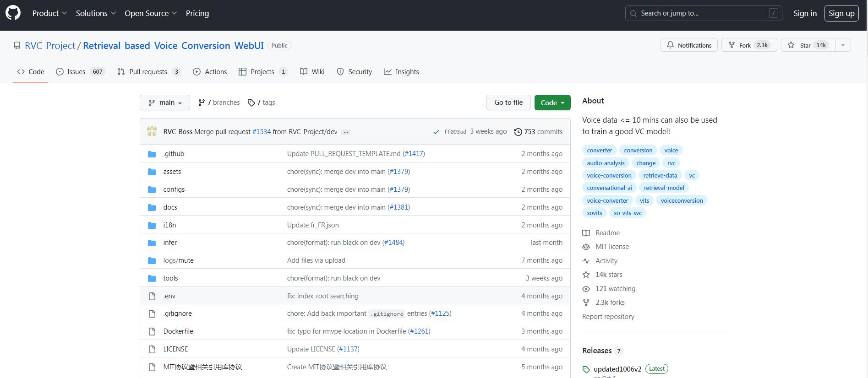Open the 7 tags link
The image size is (868, 378).
coord(262,103)
